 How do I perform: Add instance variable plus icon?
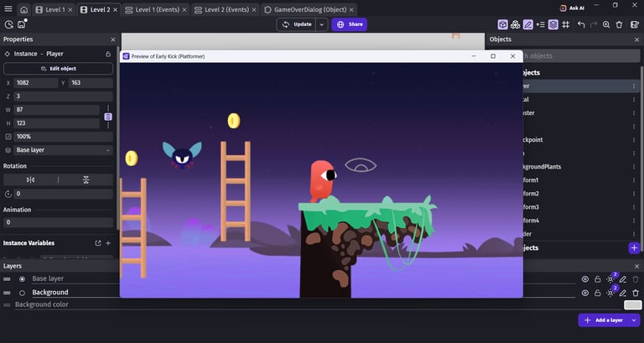pos(108,243)
